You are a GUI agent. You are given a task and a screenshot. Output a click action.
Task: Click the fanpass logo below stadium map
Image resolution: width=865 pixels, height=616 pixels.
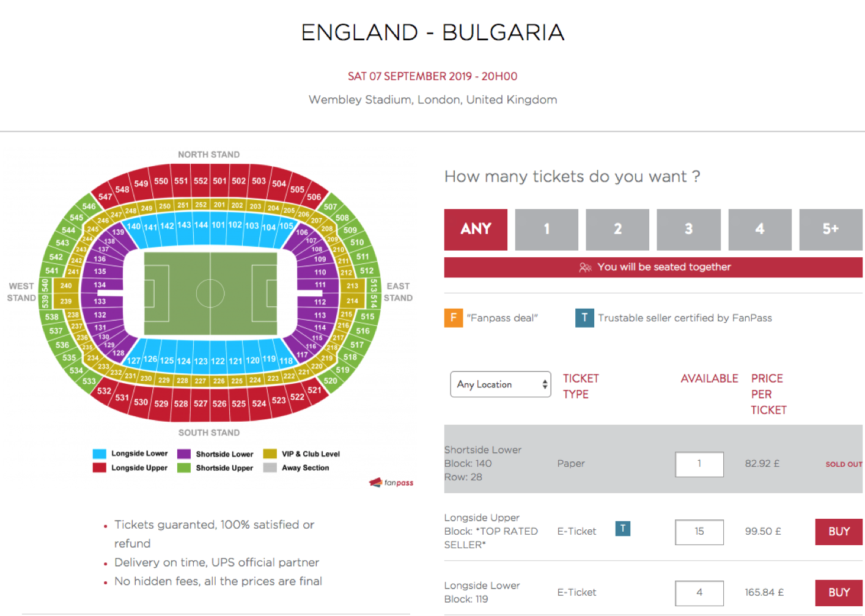coord(391,483)
